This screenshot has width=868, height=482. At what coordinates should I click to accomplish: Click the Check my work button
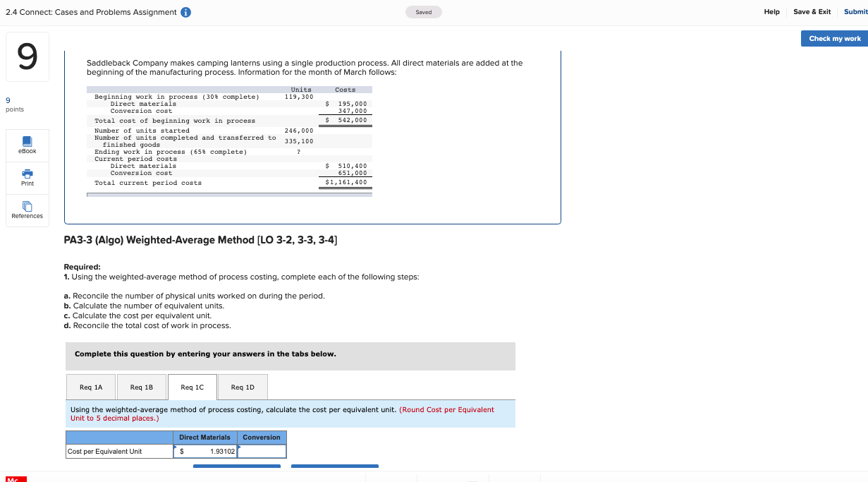[x=833, y=38]
